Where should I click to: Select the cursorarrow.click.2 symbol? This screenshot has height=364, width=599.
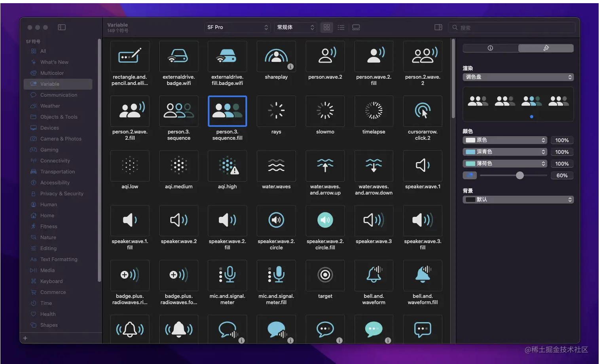tap(423, 111)
